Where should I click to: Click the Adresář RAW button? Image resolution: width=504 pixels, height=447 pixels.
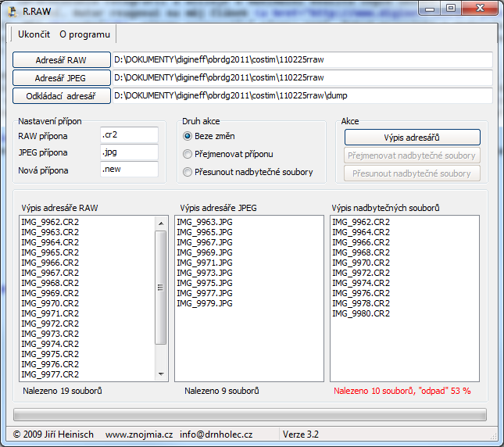62,60
